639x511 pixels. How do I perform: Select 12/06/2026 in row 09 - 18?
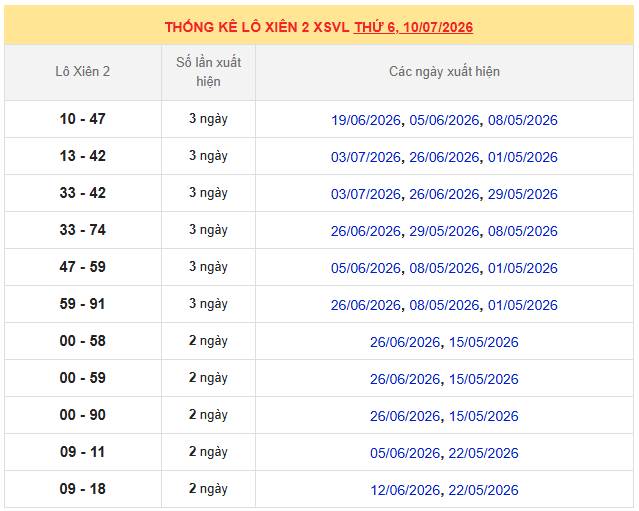tap(405, 490)
